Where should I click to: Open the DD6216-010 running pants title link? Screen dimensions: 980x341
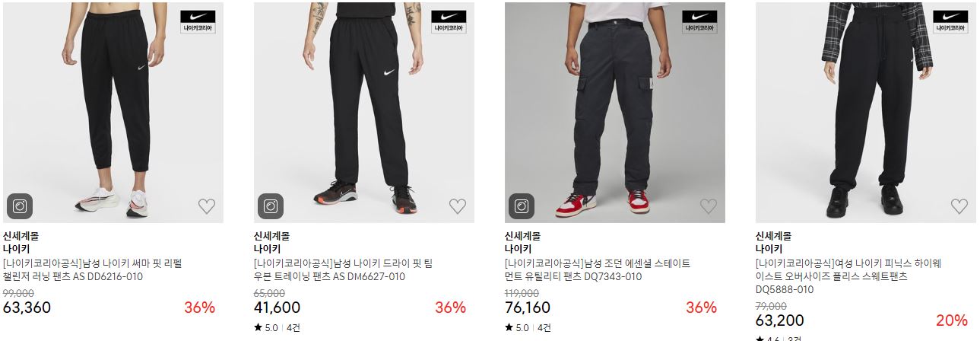(93, 270)
